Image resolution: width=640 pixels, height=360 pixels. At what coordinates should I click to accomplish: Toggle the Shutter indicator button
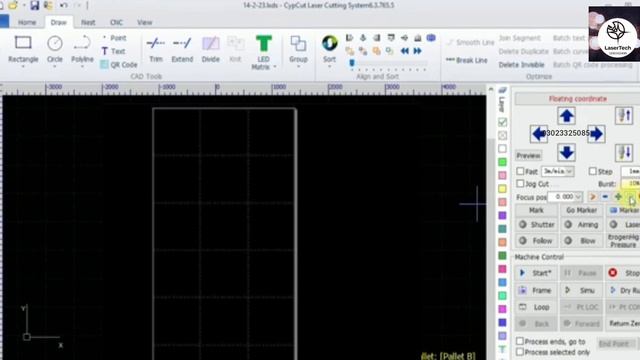pos(536,224)
